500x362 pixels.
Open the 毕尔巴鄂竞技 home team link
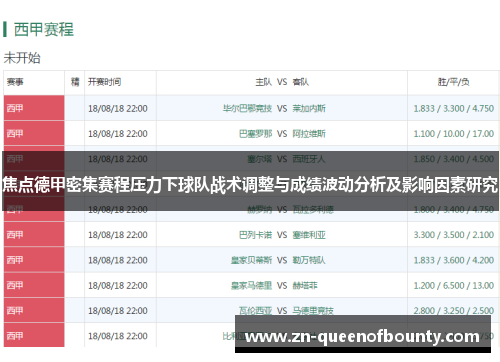click(x=247, y=108)
